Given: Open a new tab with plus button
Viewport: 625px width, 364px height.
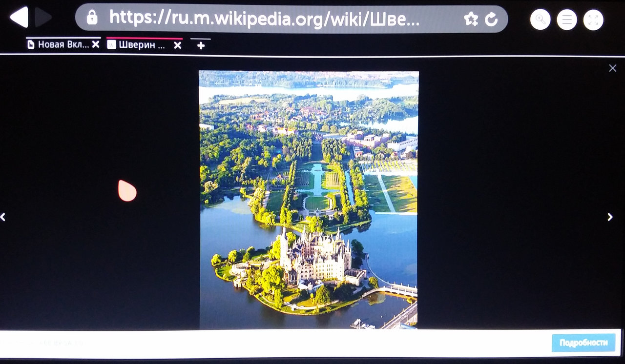Looking at the screenshot, I should (201, 45).
